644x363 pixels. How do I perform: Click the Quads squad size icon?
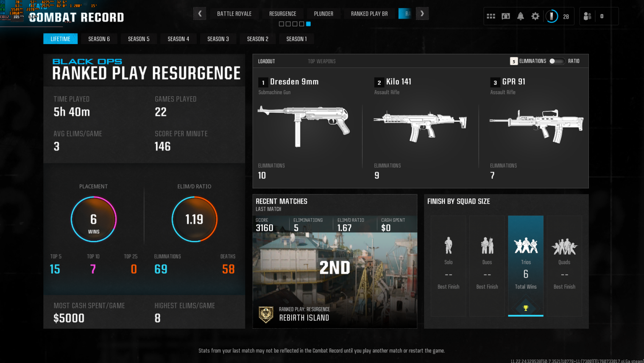pos(564,247)
